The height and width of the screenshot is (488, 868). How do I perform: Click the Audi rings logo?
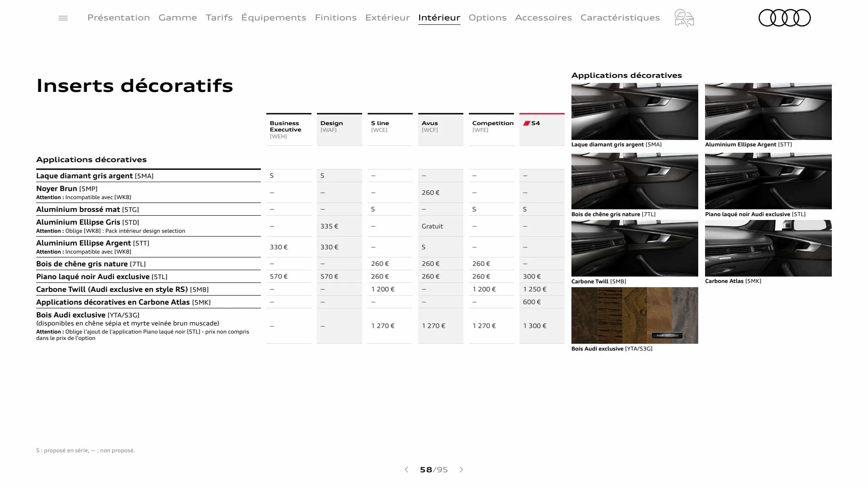(x=785, y=18)
